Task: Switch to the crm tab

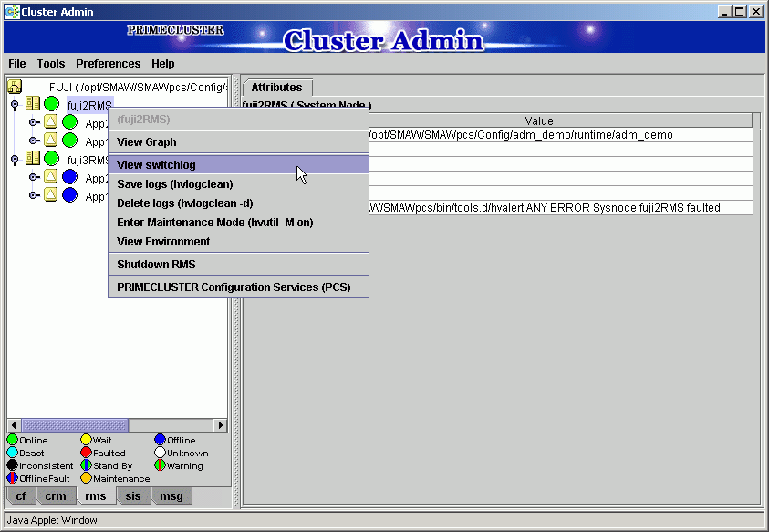Action: pos(56,496)
